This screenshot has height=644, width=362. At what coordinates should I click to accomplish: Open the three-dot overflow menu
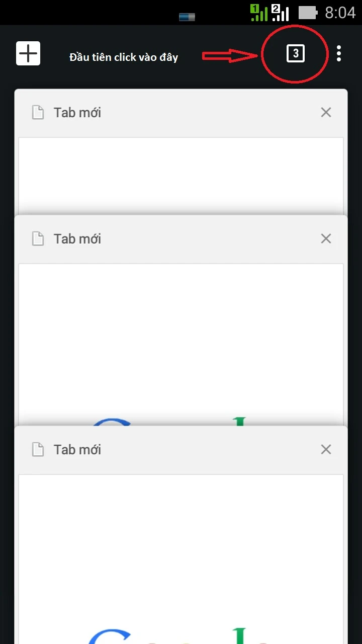[339, 53]
